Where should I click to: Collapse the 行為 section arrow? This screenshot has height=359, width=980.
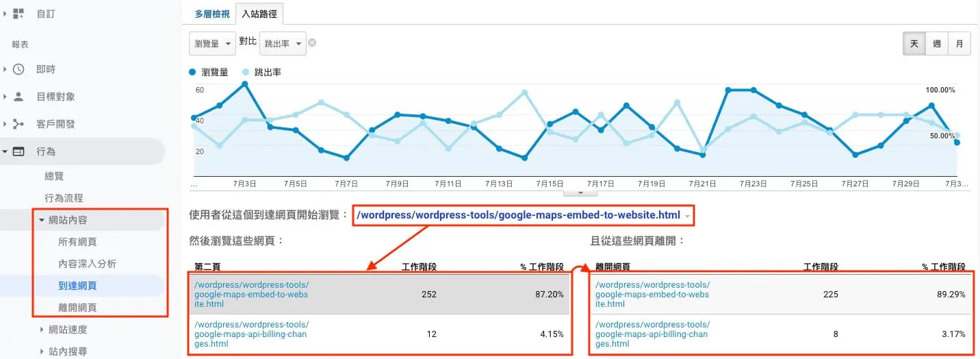click(5, 151)
